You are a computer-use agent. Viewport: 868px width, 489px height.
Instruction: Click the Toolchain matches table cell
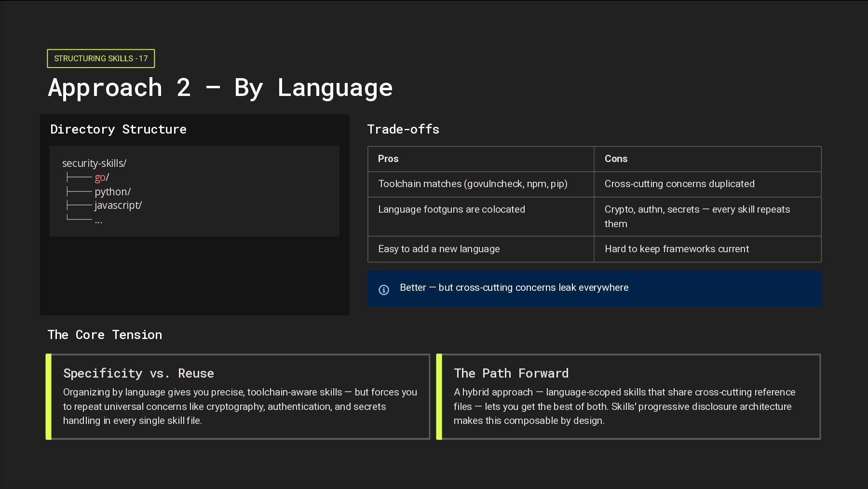pyautogui.click(x=473, y=184)
